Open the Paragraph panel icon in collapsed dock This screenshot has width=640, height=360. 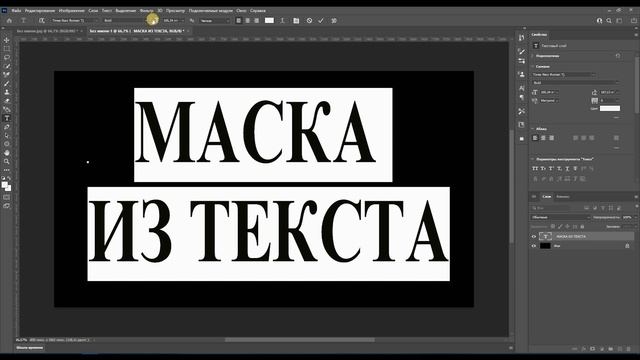[522, 98]
